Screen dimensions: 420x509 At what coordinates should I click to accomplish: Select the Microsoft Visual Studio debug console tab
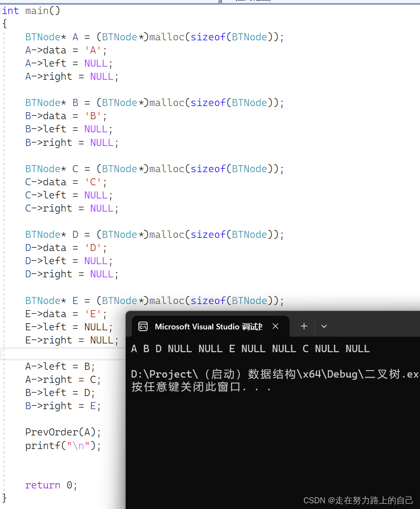pos(208,326)
